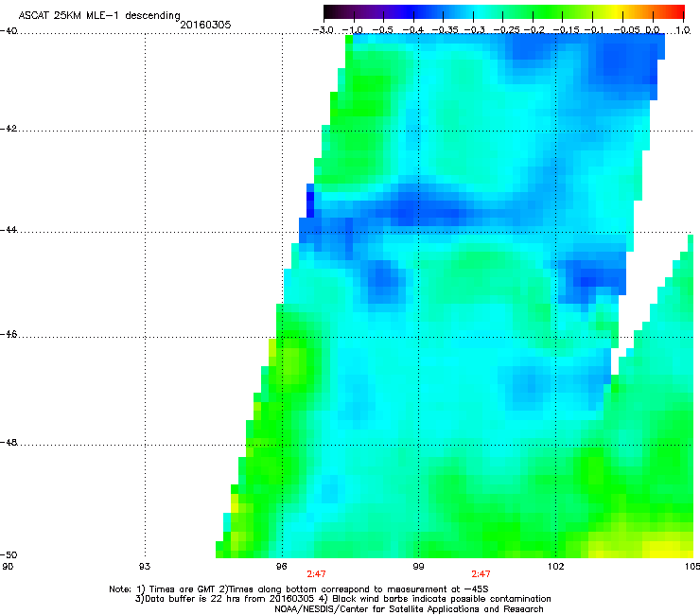Select the "96" longitude axis label
This screenshot has width=700, height=615.
click(x=281, y=567)
